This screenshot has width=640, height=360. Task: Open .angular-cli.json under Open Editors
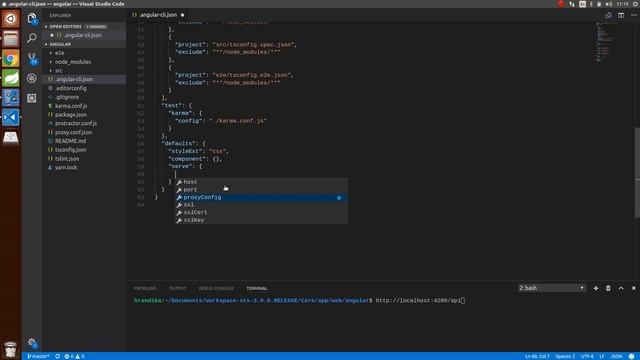[x=84, y=36]
